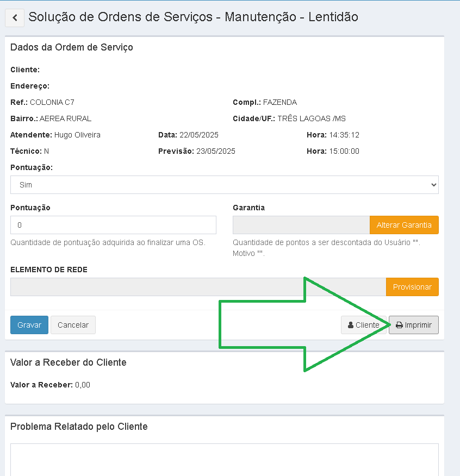Click the back chevron beside the page title
460x476 pixels.
click(x=15, y=17)
